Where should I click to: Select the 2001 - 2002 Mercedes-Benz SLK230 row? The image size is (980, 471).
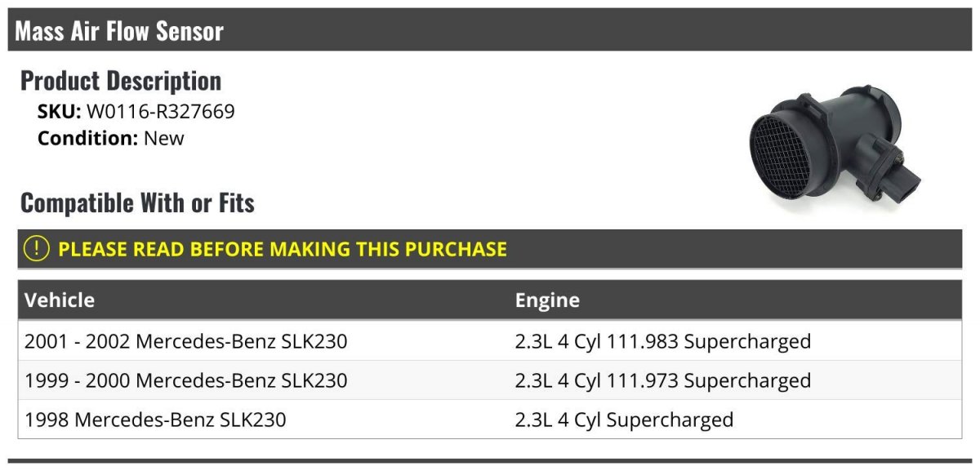[490, 341]
